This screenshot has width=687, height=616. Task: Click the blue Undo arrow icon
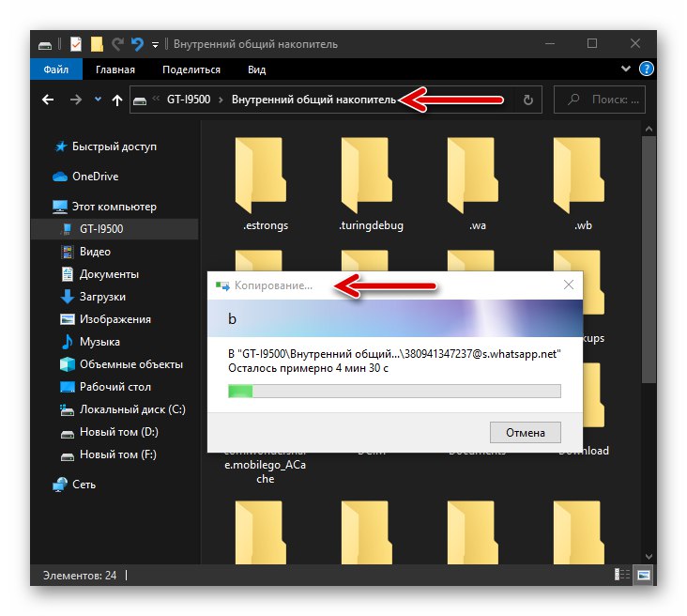137,44
